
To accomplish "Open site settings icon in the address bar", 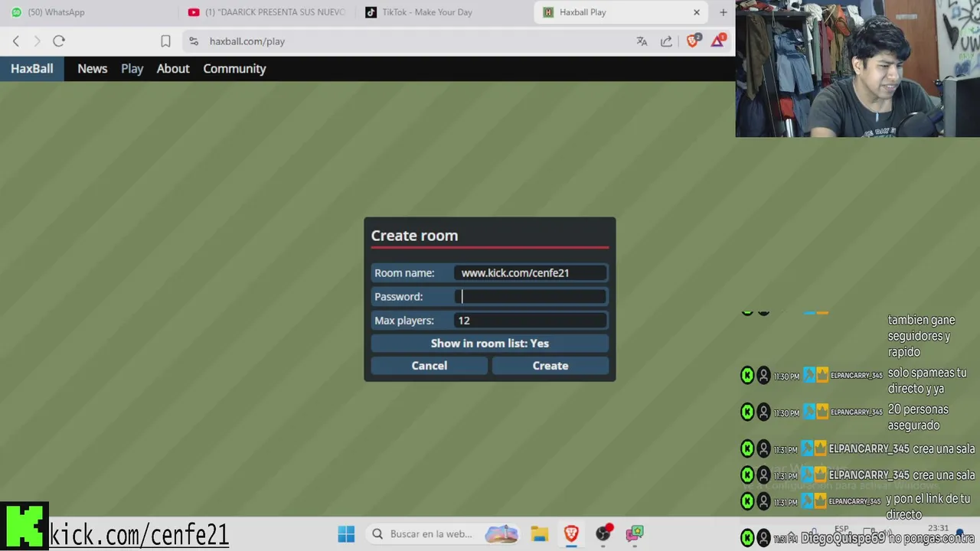I will 194,41.
